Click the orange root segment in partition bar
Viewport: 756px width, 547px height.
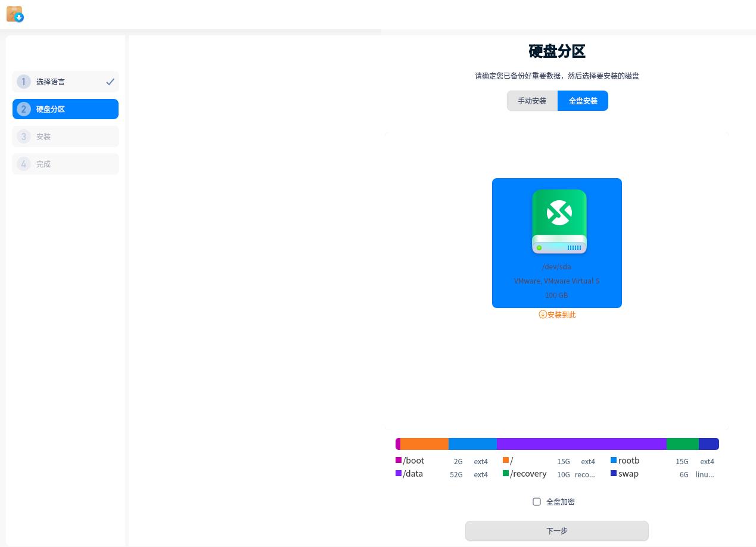[x=424, y=444]
